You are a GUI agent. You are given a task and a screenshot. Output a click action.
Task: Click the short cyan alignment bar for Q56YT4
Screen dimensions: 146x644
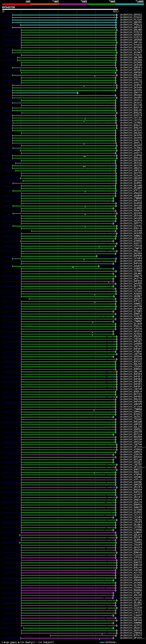coord(45,93)
